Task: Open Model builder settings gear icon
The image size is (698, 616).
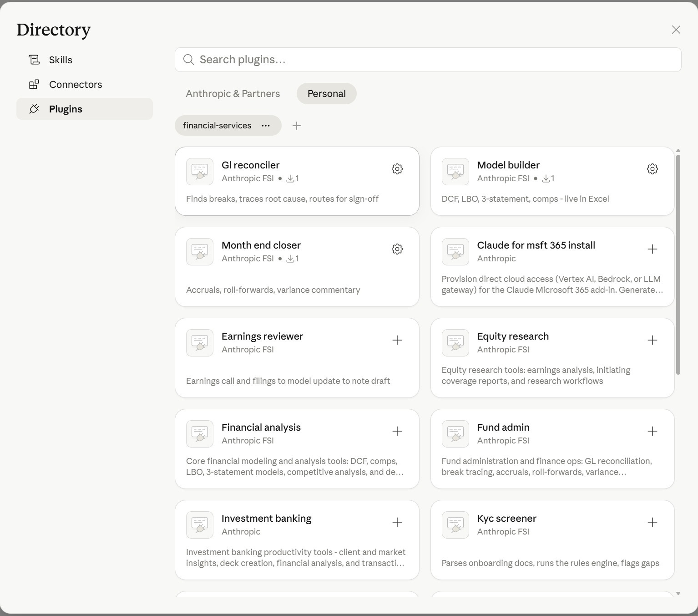Action: (x=652, y=169)
